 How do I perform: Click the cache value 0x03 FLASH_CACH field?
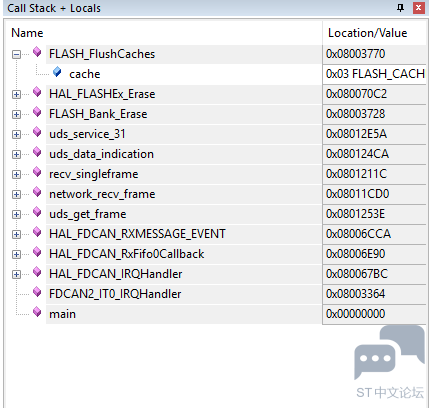click(x=375, y=74)
